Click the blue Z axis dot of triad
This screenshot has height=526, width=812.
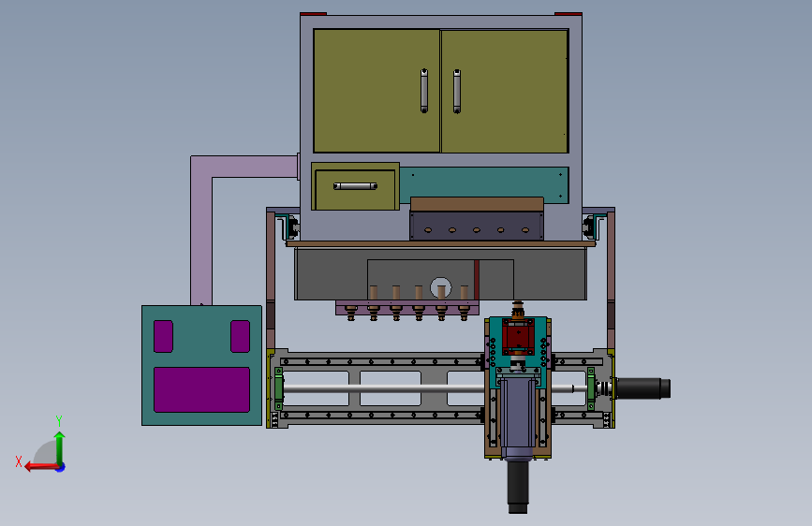61,468
